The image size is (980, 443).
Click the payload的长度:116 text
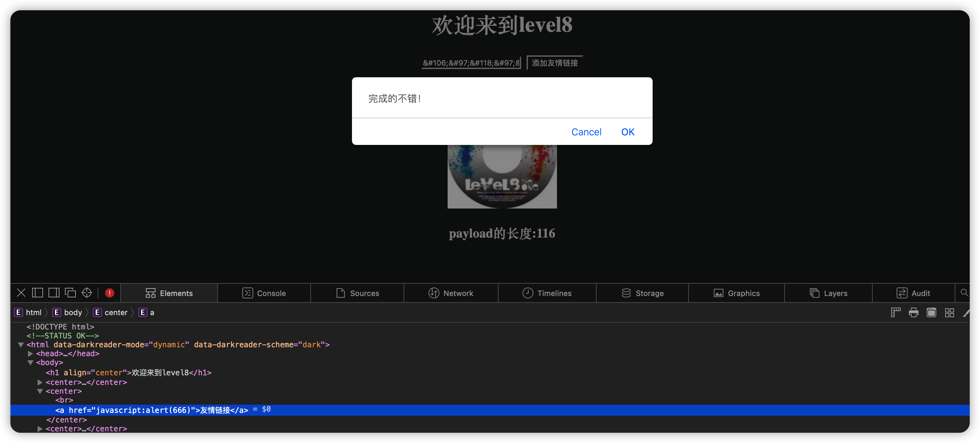[502, 233]
